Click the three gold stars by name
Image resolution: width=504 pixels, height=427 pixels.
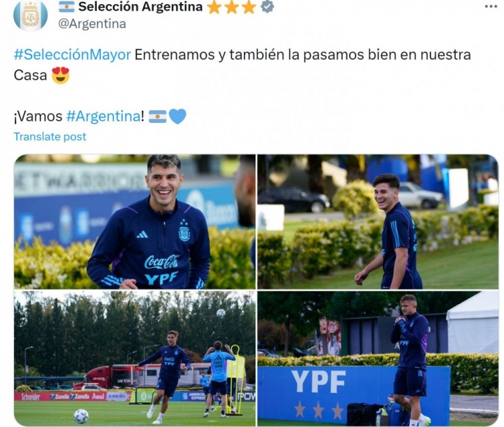231,7
